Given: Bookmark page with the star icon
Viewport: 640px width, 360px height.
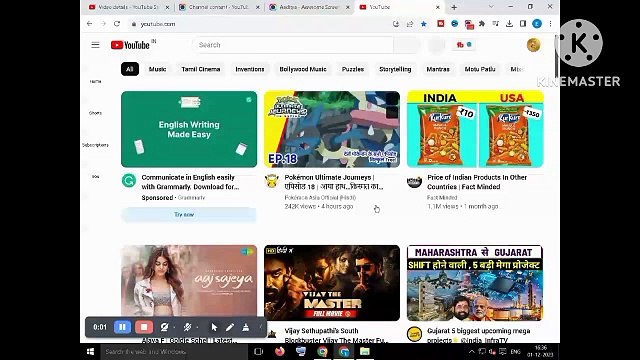Looking at the screenshot, I should tap(424, 24).
